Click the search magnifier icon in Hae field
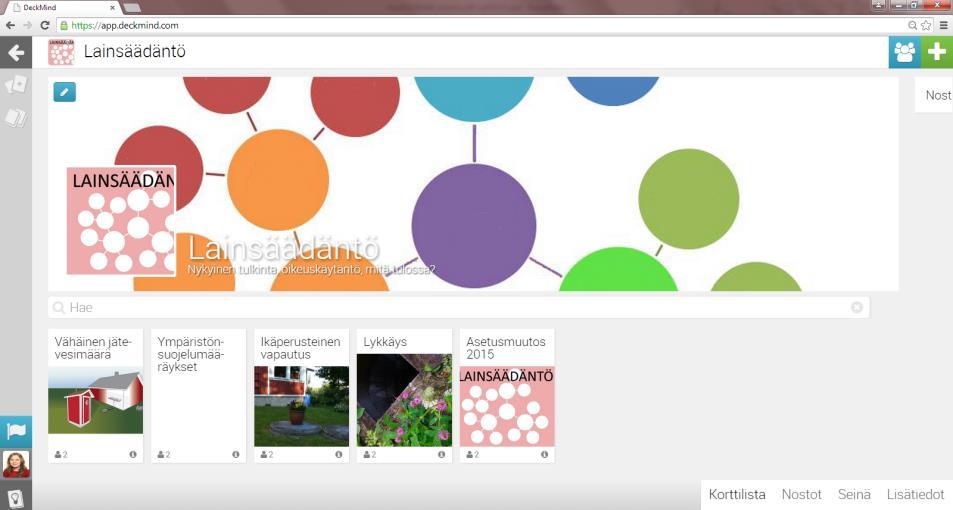 [x=59, y=308]
